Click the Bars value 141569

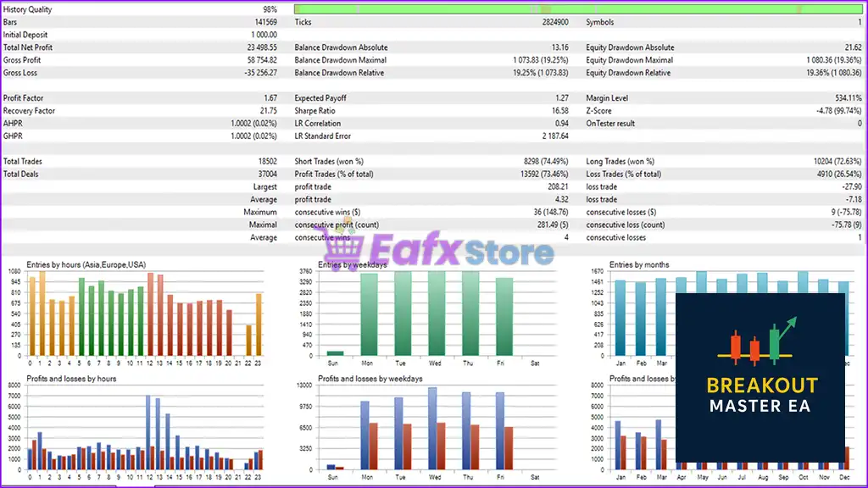pyautogui.click(x=265, y=22)
